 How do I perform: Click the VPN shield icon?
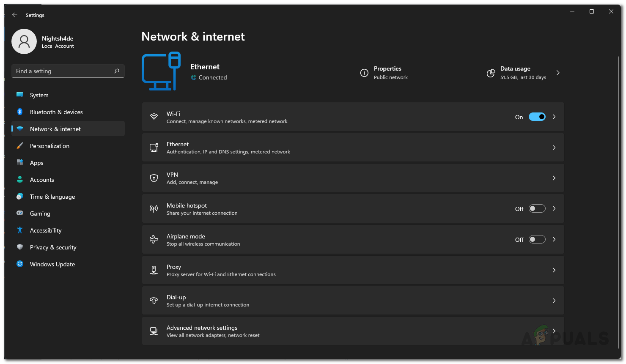[154, 178]
